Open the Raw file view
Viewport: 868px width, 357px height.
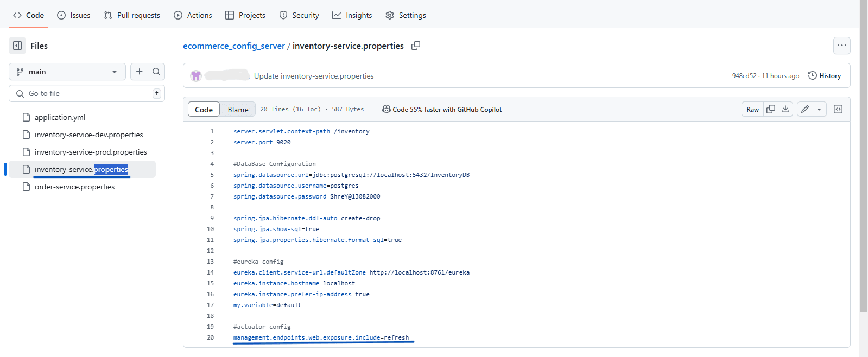752,109
